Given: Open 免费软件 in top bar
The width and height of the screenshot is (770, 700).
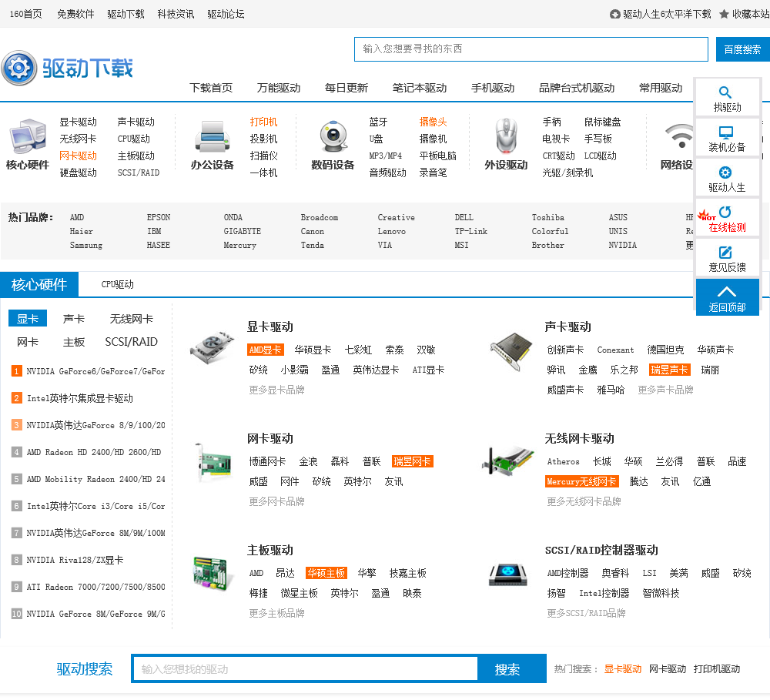Looking at the screenshot, I should 75,14.
